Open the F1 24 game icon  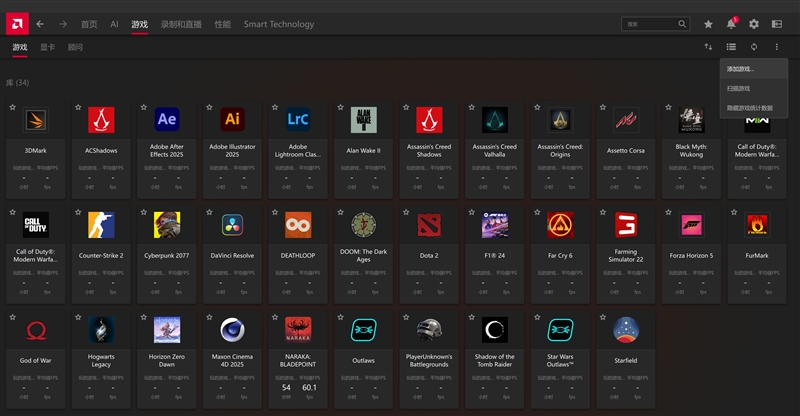click(494, 225)
